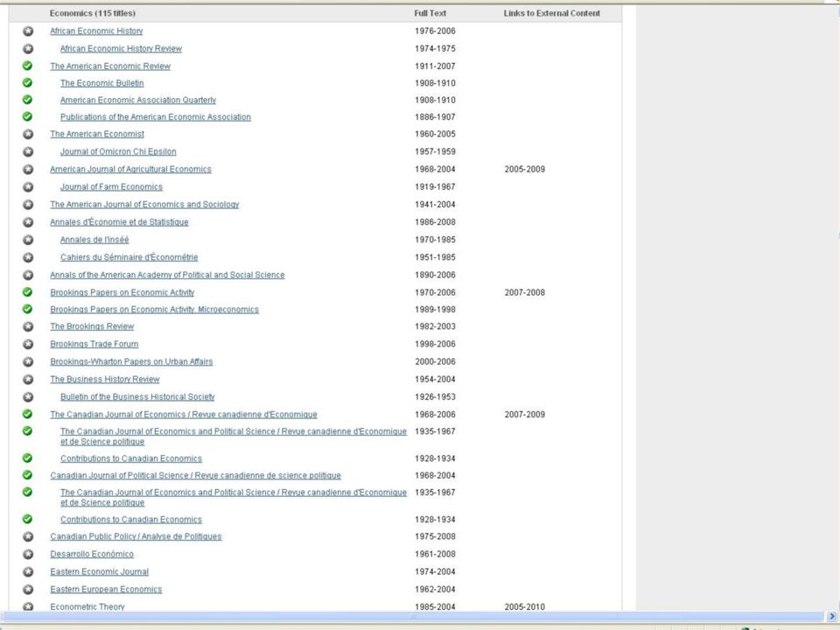Follow The American Economist link
The width and height of the screenshot is (840, 630).
[97, 134]
